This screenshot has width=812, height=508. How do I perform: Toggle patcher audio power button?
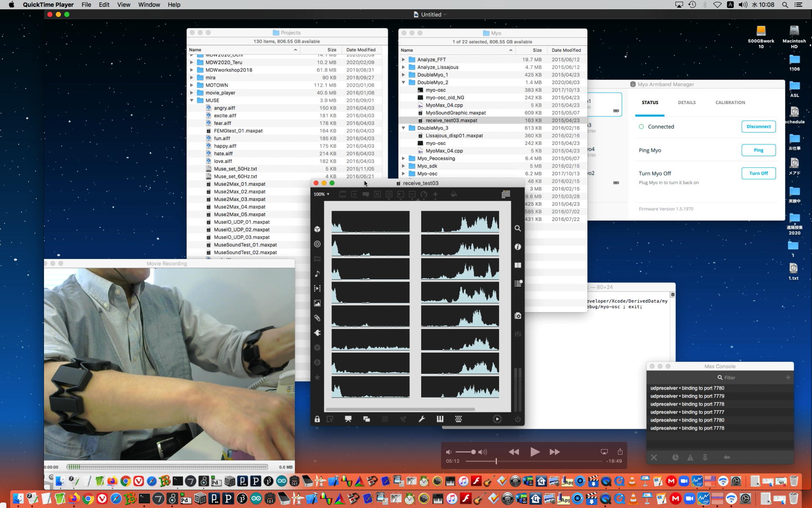[x=518, y=419]
